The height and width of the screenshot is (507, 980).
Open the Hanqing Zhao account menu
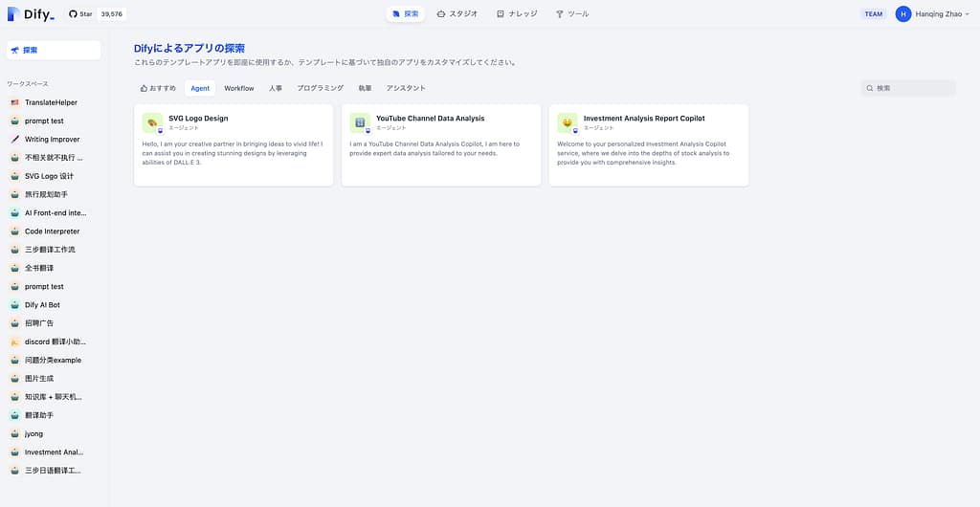pyautogui.click(x=943, y=14)
